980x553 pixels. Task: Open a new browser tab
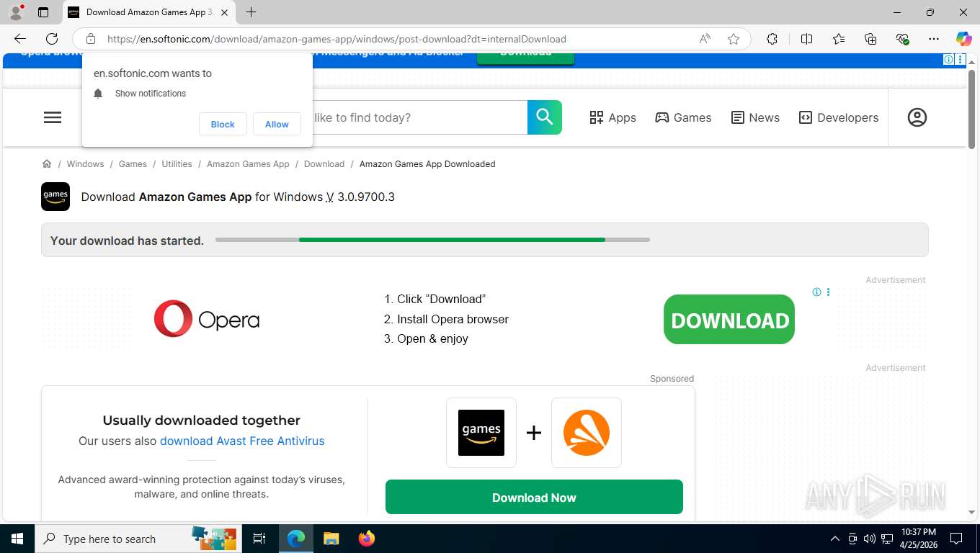(251, 12)
